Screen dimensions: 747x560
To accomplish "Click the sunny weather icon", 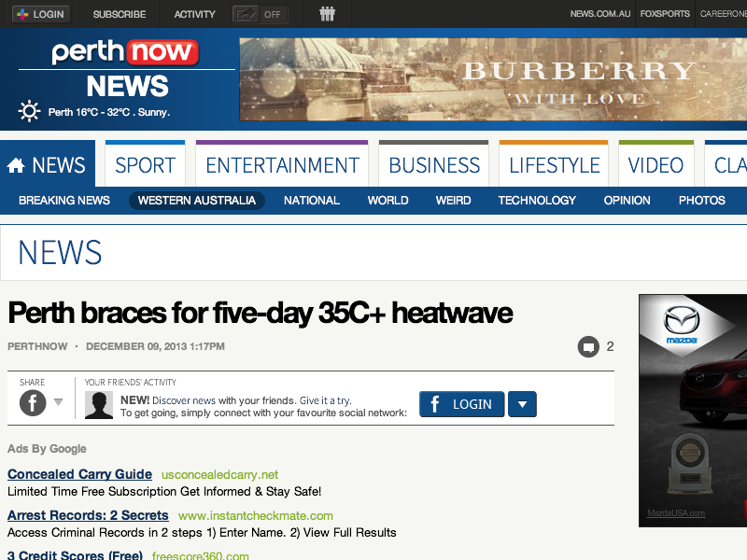I will pos(30,112).
